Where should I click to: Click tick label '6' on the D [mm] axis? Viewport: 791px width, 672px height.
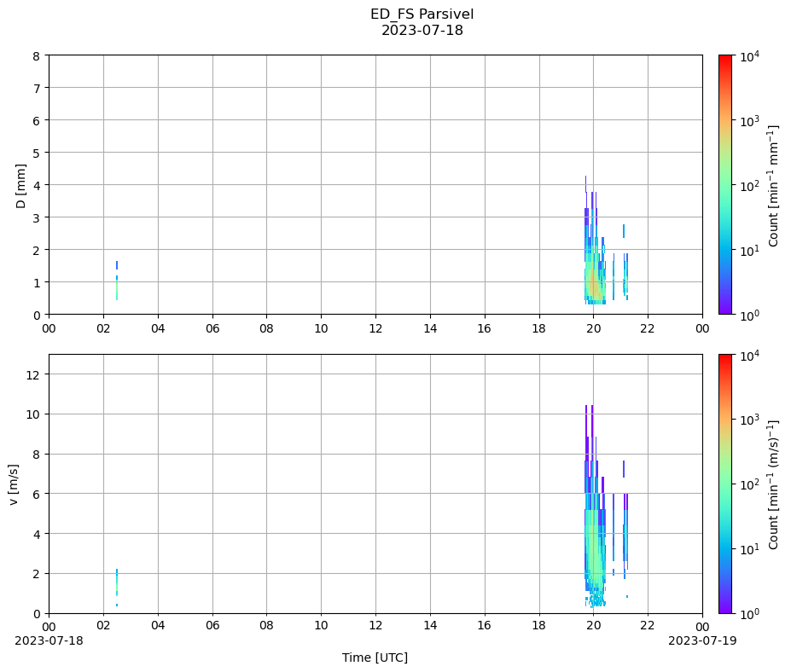(37, 120)
